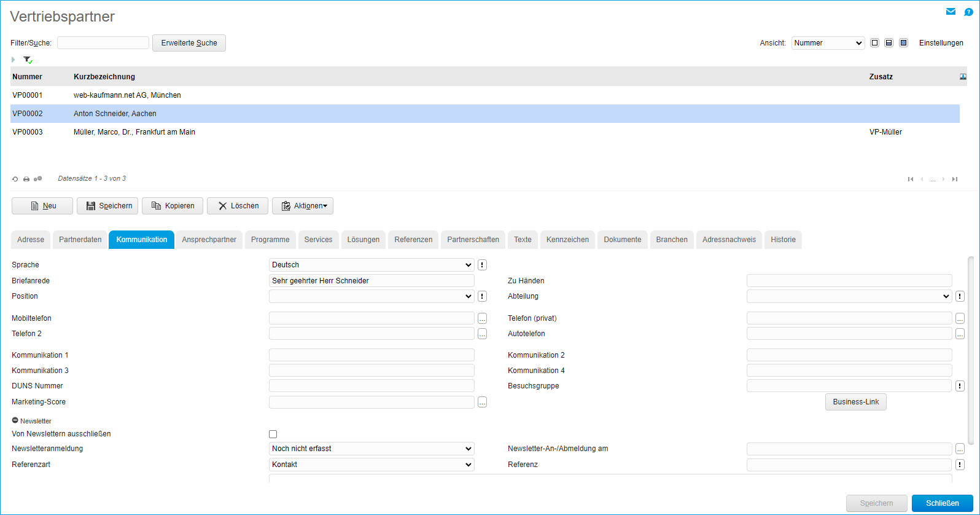980x515 pixels.
Task: Open the help question mark icon
Action: (968, 12)
